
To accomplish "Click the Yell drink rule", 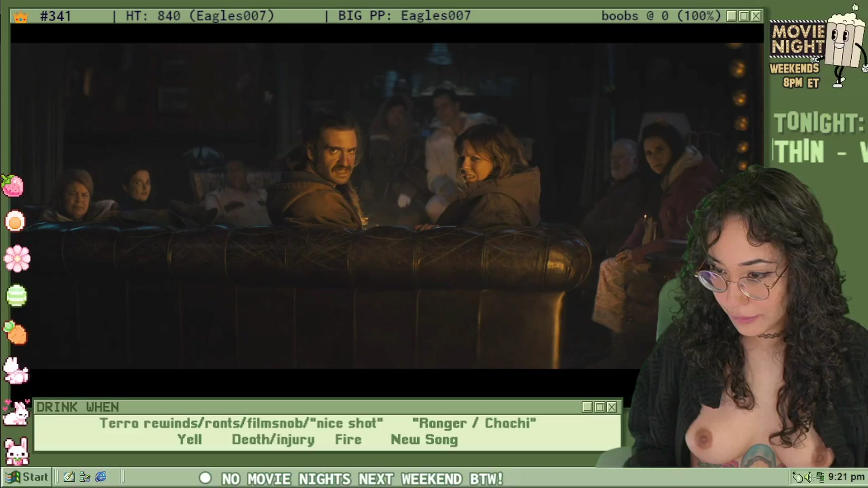I will (189, 440).
